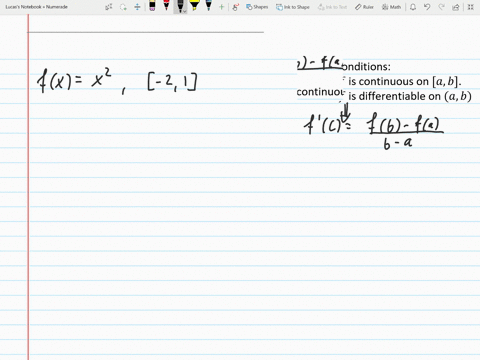
Task: Add a new pen with plus icon
Action: pyautogui.click(x=221, y=7)
